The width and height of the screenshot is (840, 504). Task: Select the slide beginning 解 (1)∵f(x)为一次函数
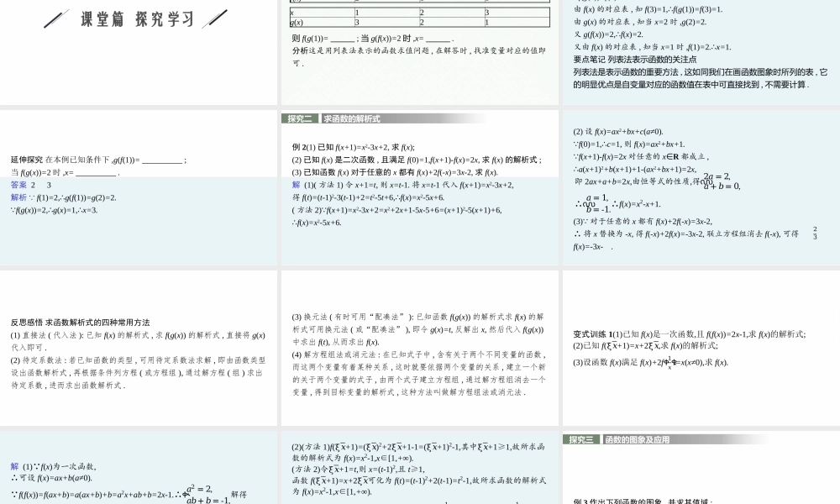tap(139, 468)
